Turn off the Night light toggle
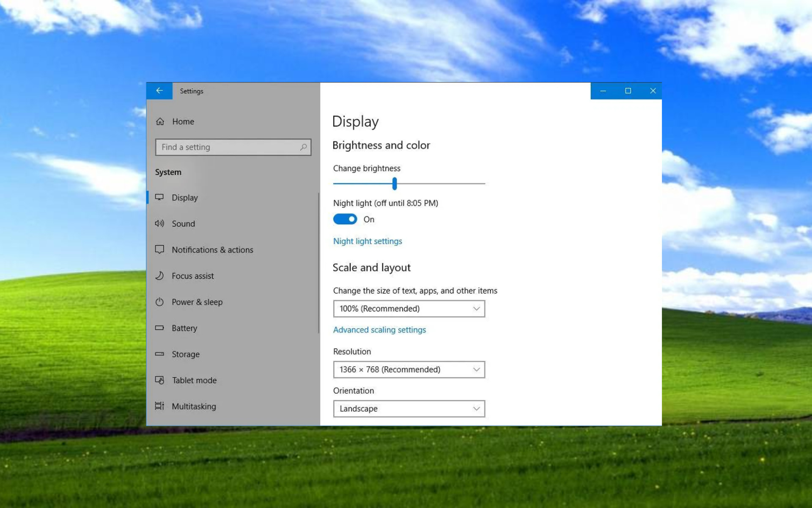Viewport: 812px width, 508px height. point(345,219)
